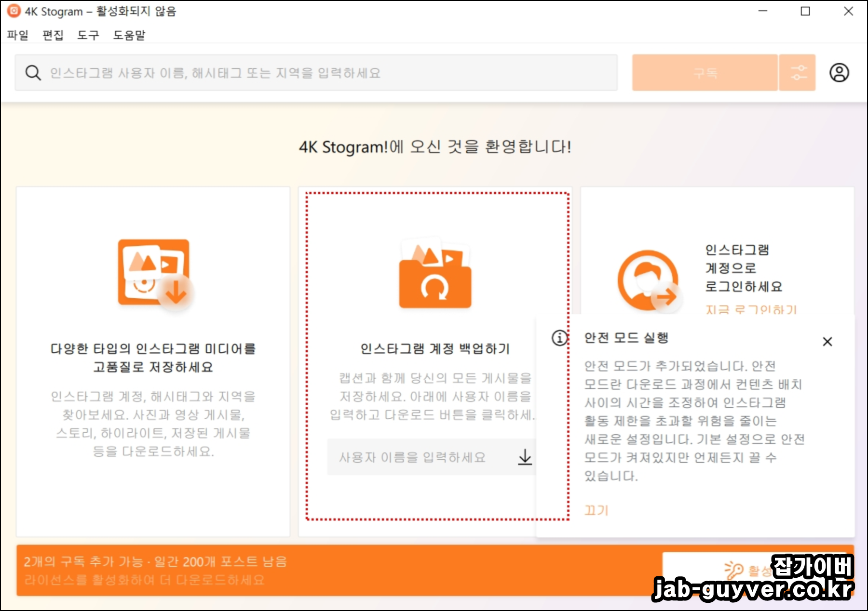Click the 끄기 link in safe mode popup
Viewport: 868px width, 611px height.
click(x=597, y=510)
